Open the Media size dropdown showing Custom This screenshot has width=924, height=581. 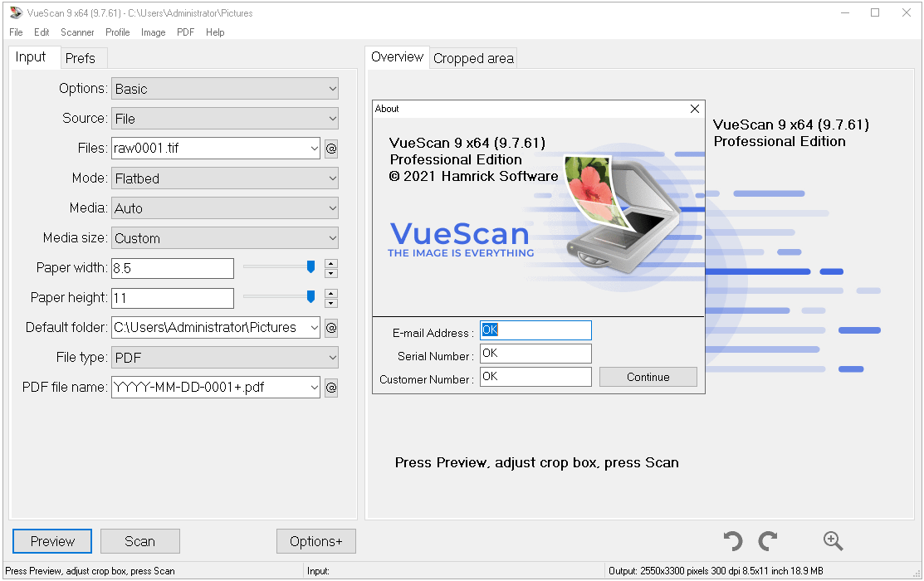tap(224, 238)
